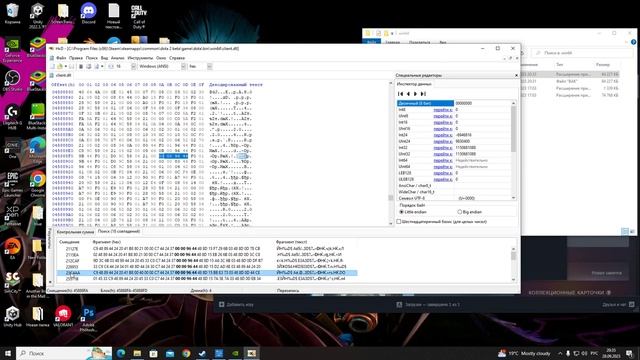
Task: Select the client.dll document tab
Action: pos(61,75)
